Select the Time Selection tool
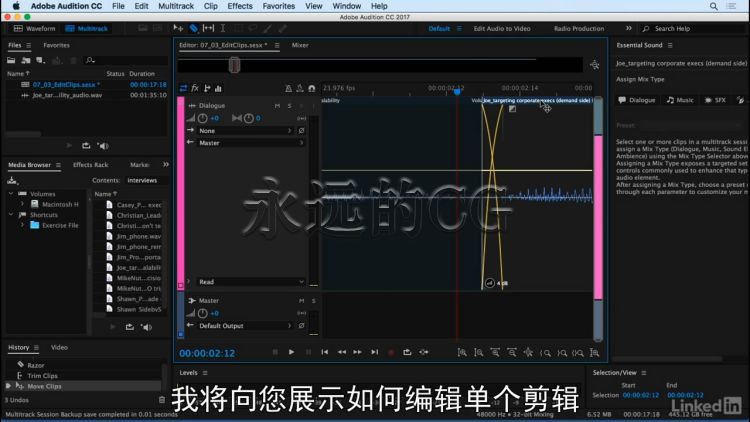The image size is (750, 422). coord(223,28)
